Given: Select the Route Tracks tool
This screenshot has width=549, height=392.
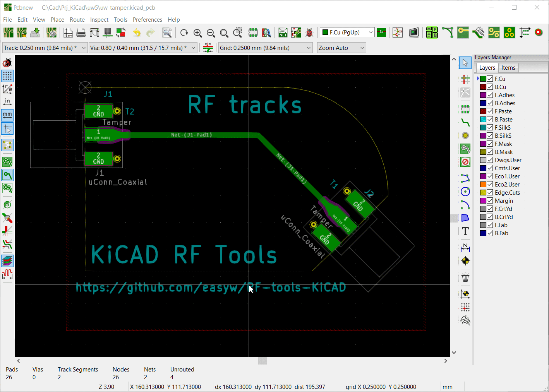Looking at the screenshot, I should point(465,123).
